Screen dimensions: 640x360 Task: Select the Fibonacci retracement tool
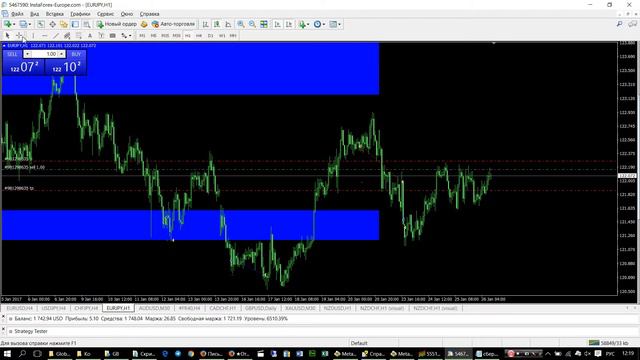78,36
